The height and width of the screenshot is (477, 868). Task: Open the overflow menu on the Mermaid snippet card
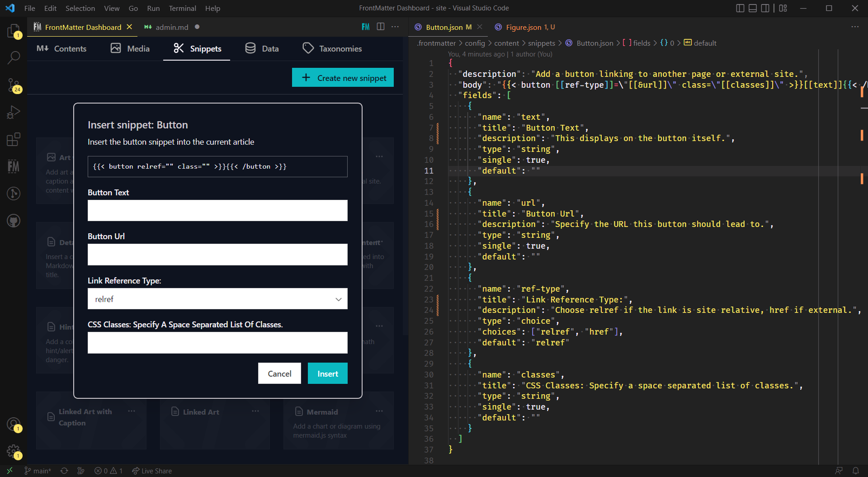tap(379, 411)
